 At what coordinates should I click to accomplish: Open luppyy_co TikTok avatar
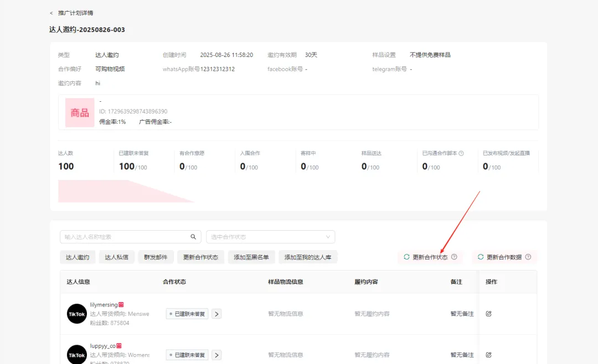click(76, 355)
